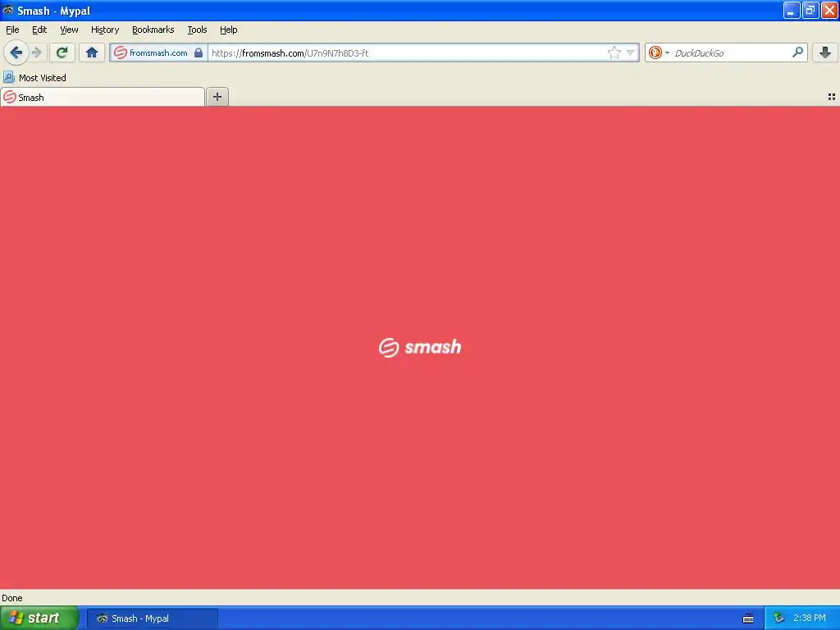Image resolution: width=840 pixels, height=630 pixels.
Task: Click the Done status bar text
Action: click(x=11, y=598)
